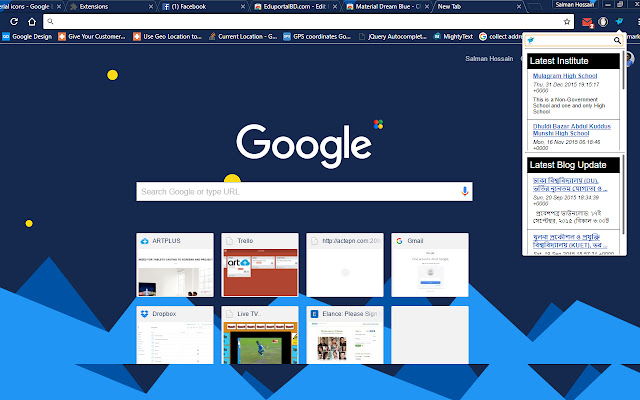This screenshot has height=400, width=640.
Task: Click the MightyText bookmark icon
Action: (x=437, y=37)
